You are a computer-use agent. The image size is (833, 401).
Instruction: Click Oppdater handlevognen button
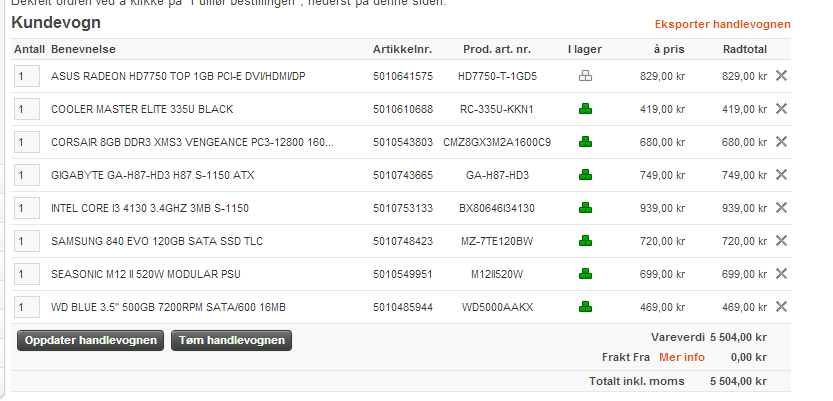pyautogui.click(x=90, y=340)
